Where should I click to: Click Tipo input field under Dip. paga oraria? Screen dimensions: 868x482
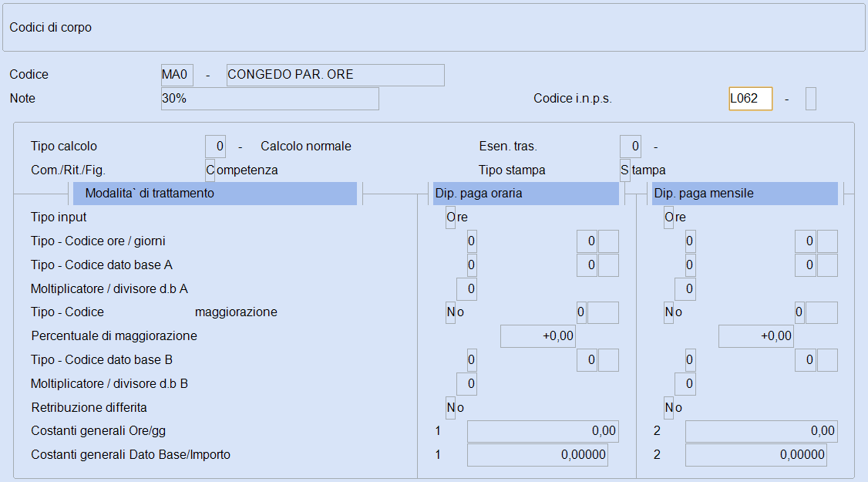[x=451, y=217]
